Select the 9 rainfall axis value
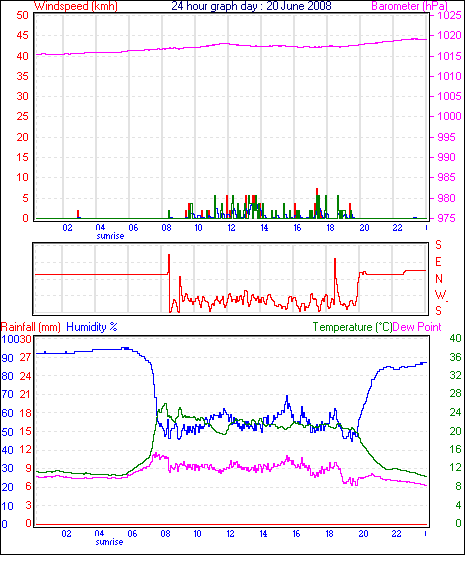This screenshot has width=466, height=563. tap(28, 469)
